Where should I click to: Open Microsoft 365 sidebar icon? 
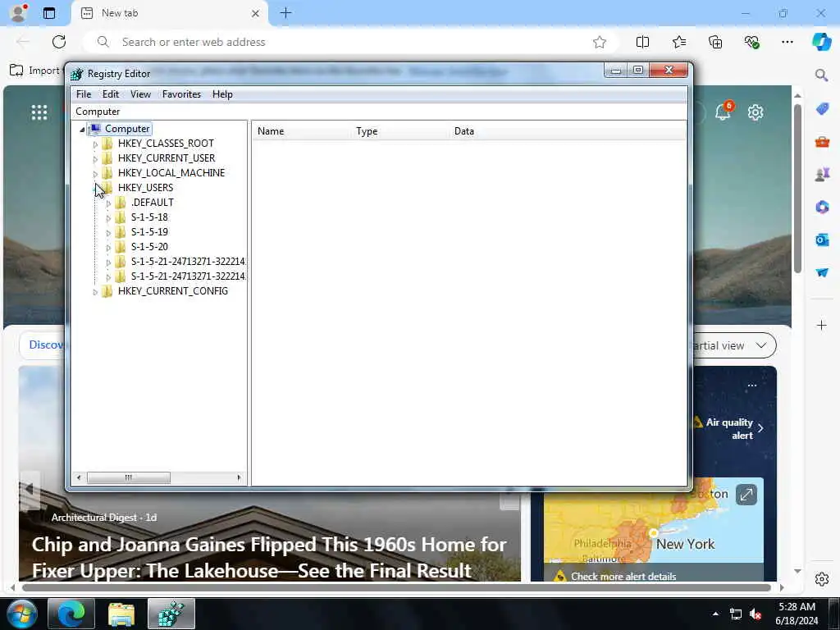click(822, 207)
